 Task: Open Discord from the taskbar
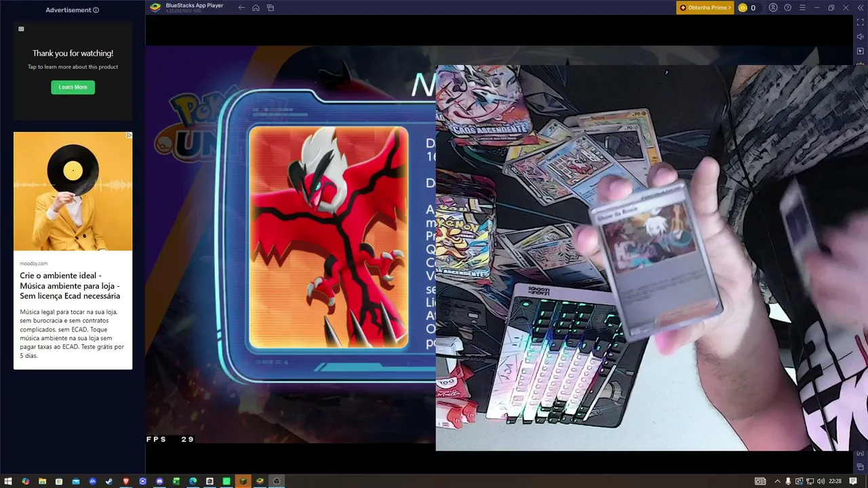pos(159,481)
